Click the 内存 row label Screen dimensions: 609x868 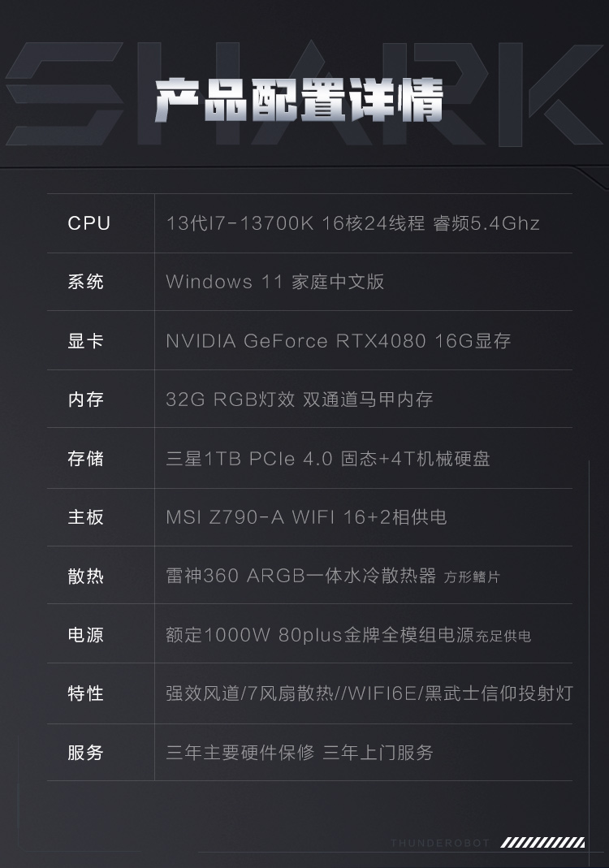coord(86,399)
